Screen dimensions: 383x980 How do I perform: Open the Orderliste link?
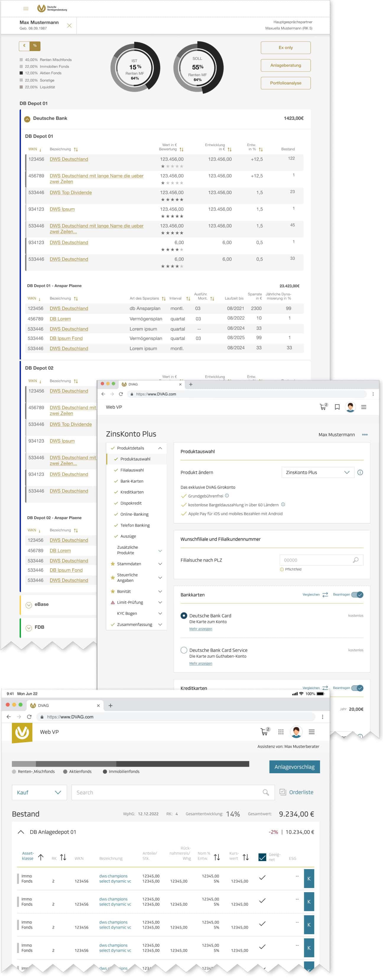pyautogui.click(x=296, y=792)
